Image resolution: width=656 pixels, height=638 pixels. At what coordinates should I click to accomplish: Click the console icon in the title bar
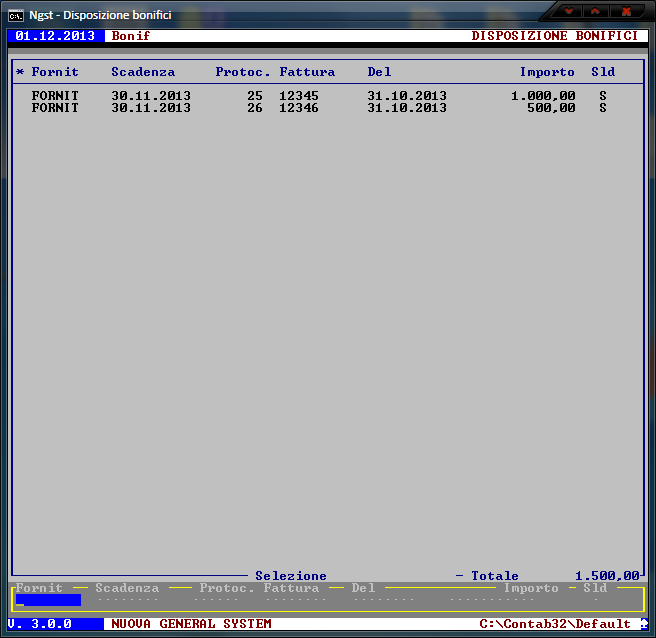(16, 14)
